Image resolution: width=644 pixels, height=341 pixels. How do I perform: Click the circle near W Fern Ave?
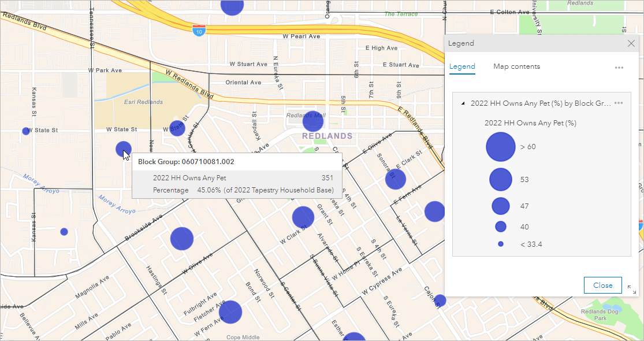pos(230,312)
